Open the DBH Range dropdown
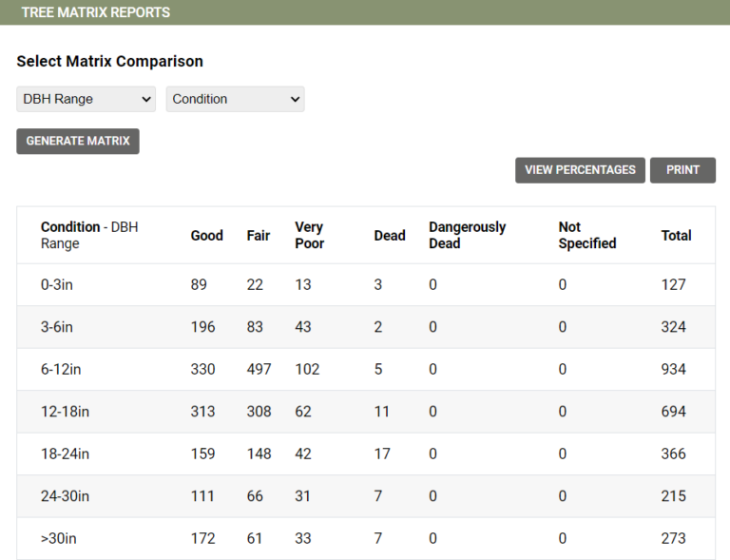 tap(86, 99)
